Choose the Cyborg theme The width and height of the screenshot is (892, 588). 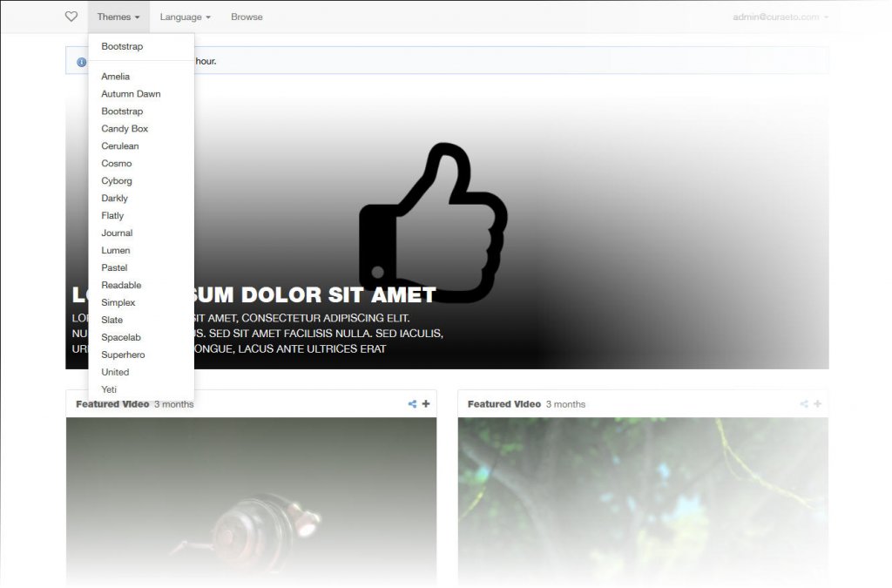(141, 181)
